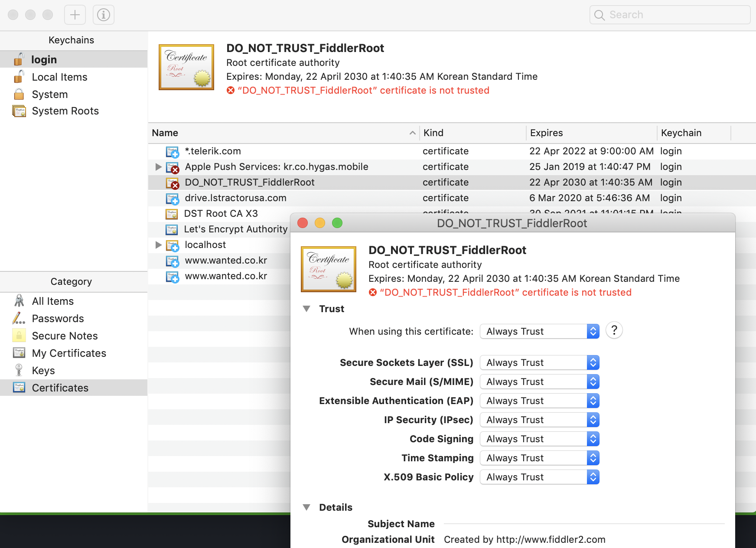Click the Secure Notes yellow note icon
The image size is (756, 548).
[19, 336]
